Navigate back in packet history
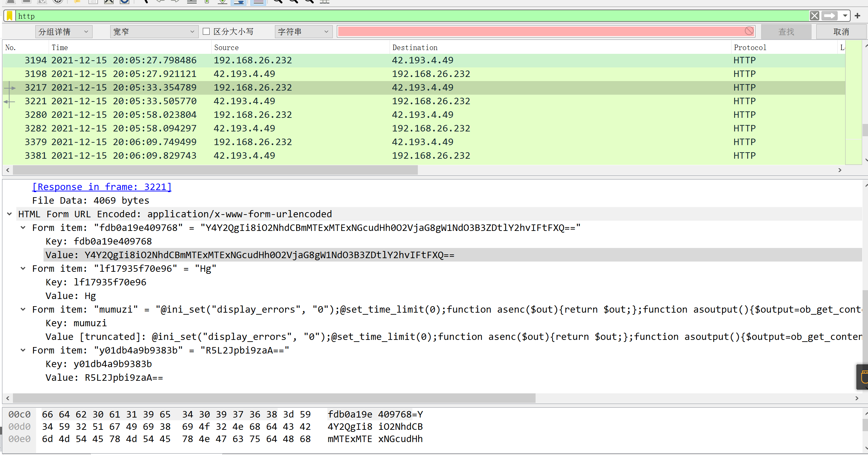Viewport: 868px width, 455px height. (x=161, y=2)
